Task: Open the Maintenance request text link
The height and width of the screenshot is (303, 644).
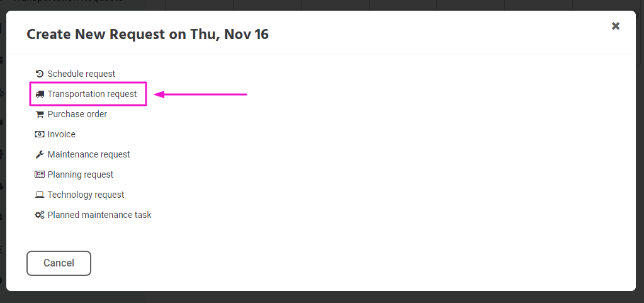Action: tap(89, 154)
